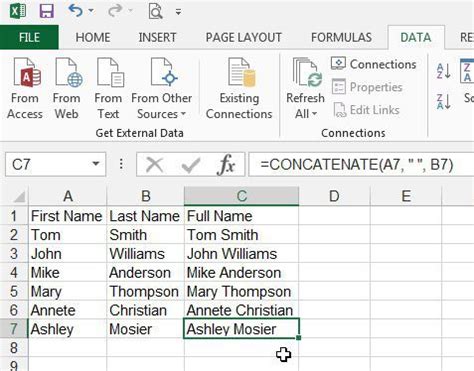
Task: Open the Sort dialog icon
Action: click(467, 72)
